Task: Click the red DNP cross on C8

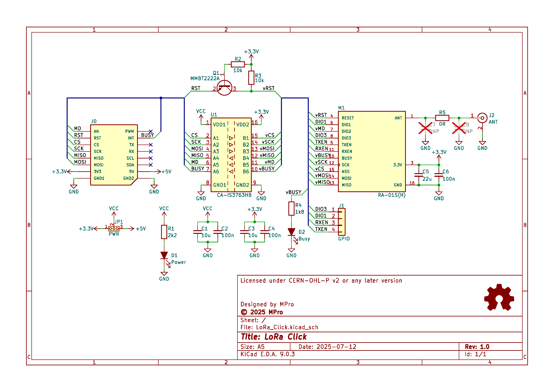Action: 459,128
